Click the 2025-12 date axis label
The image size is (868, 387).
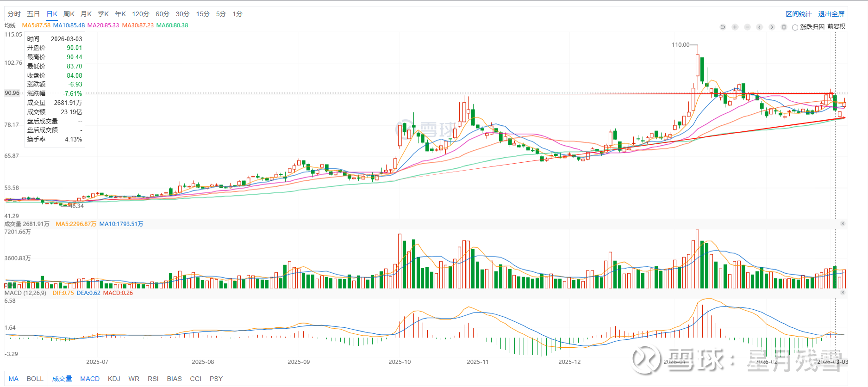pyautogui.click(x=569, y=362)
